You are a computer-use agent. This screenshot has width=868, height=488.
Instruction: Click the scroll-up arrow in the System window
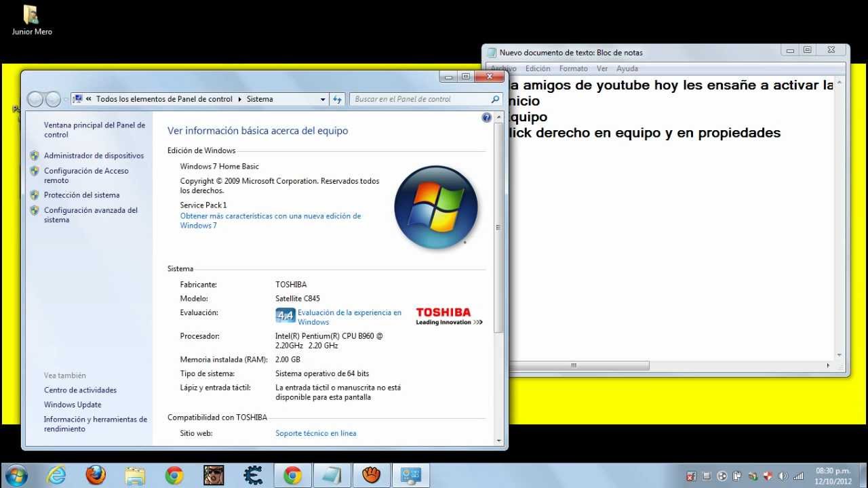point(499,116)
